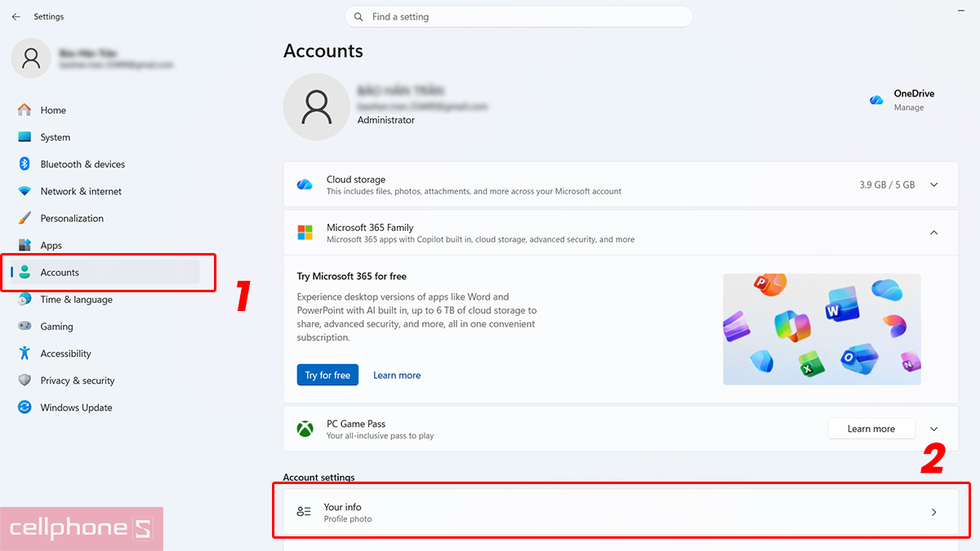This screenshot has height=551, width=980.
Task: Click the Home house icon in sidebar
Action: tap(24, 109)
